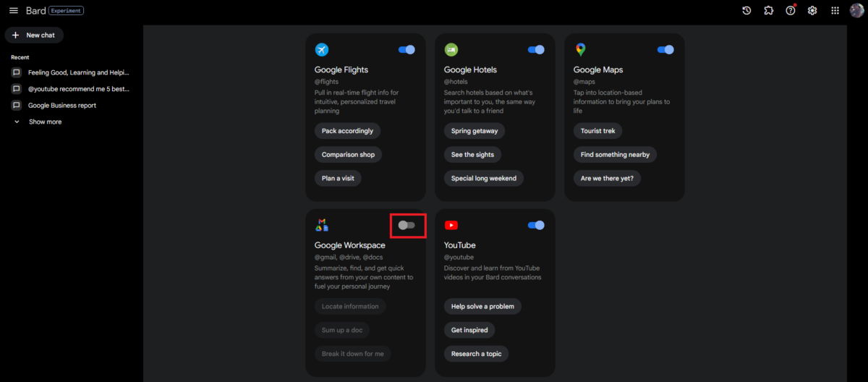This screenshot has height=382, width=868.
Task: Open Bard activity history icon
Action: 746,10
